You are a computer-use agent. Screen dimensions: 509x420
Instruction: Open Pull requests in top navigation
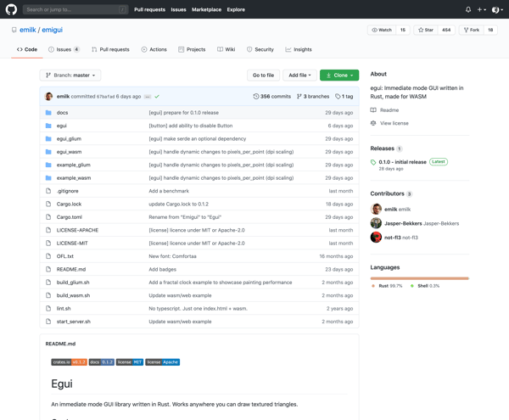tap(149, 9)
